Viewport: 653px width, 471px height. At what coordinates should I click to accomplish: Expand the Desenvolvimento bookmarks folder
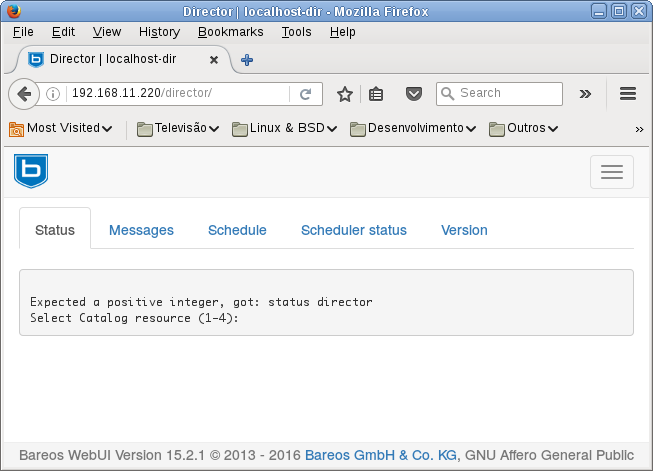[413, 128]
